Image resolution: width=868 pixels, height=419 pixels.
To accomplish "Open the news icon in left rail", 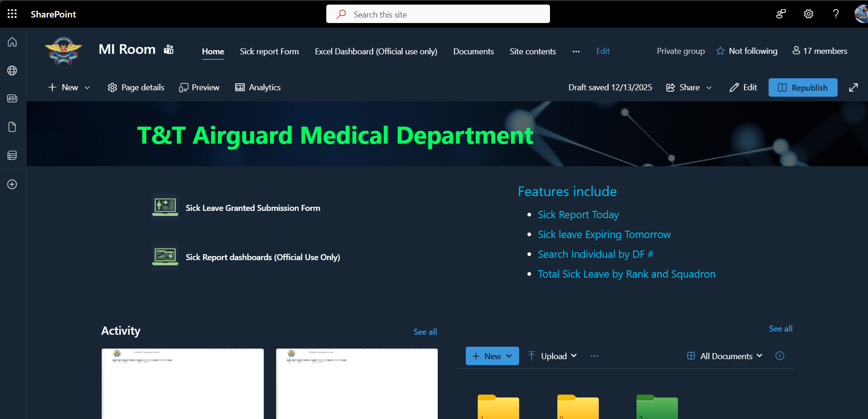I will click(x=12, y=99).
